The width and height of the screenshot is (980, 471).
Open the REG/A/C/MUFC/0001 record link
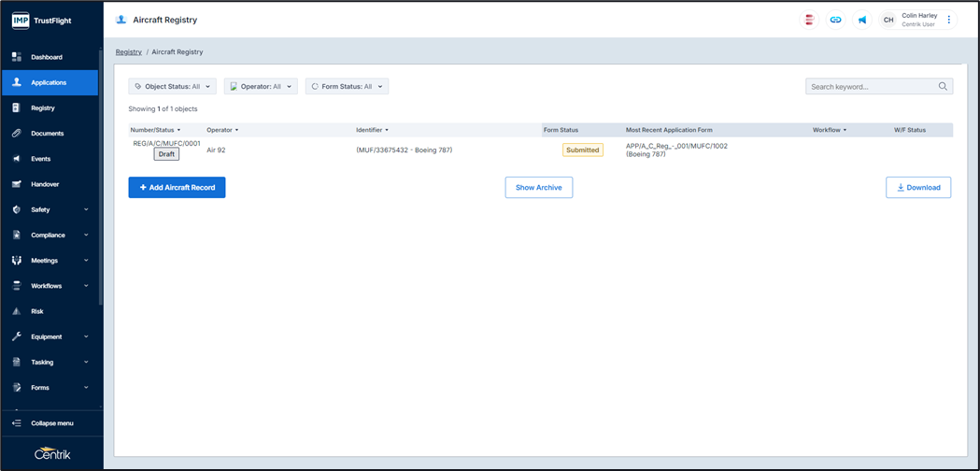tap(166, 144)
